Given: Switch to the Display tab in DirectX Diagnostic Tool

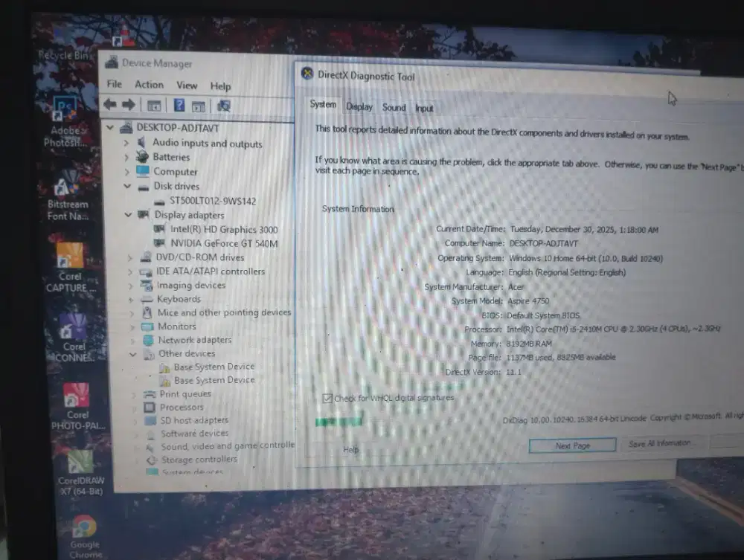Looking at the screenshot, I should [x=359, y=106].
